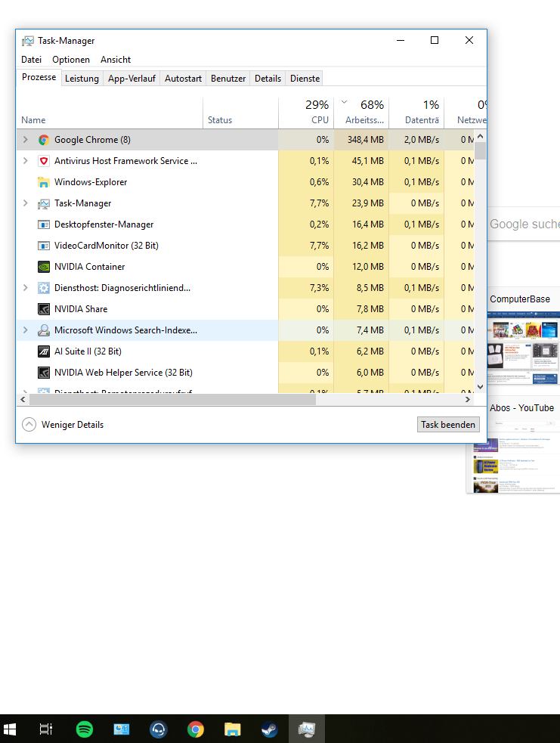Select the Prozesse tab

pos(39,77)
